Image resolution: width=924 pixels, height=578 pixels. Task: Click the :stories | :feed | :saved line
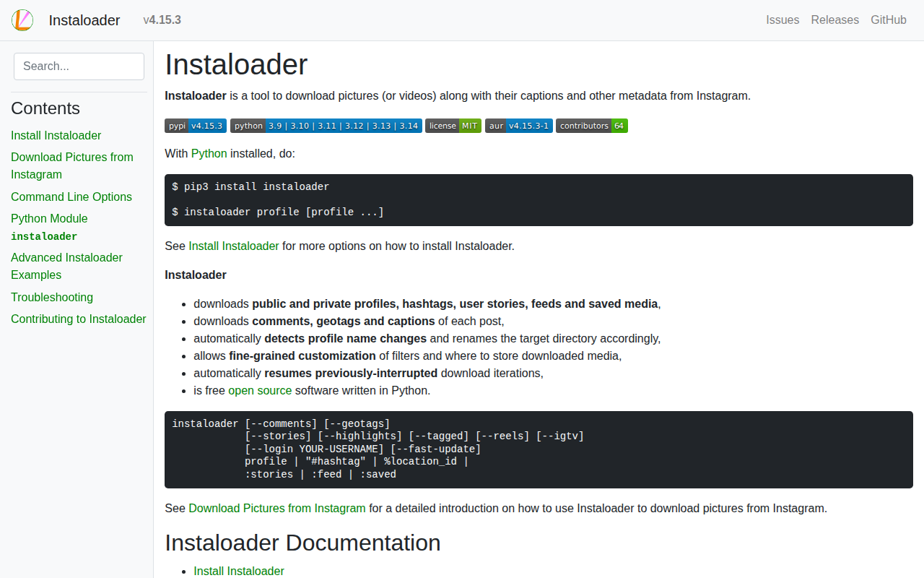tap(321, 474)
